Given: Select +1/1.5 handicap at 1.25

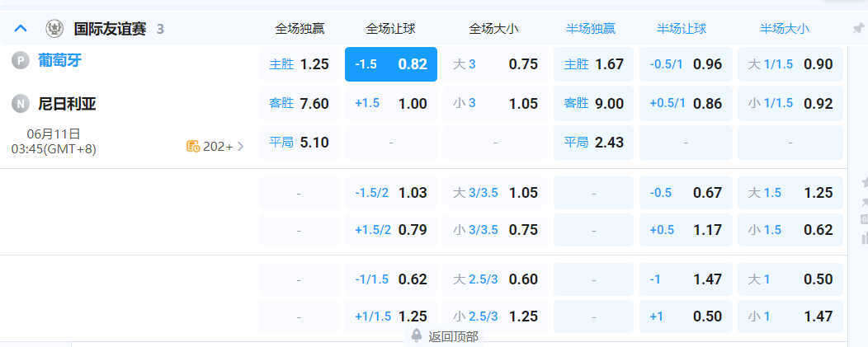Looking at the screenshot, I should (x=391, y=317).
